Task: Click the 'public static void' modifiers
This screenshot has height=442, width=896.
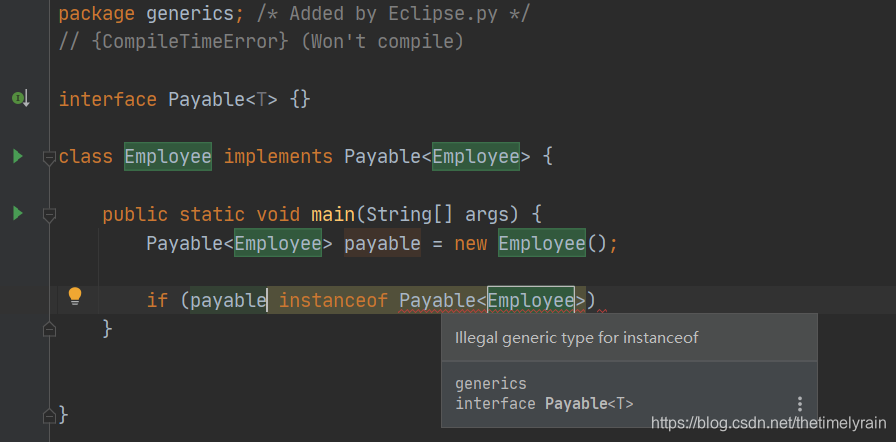Action: click(201, 214)
